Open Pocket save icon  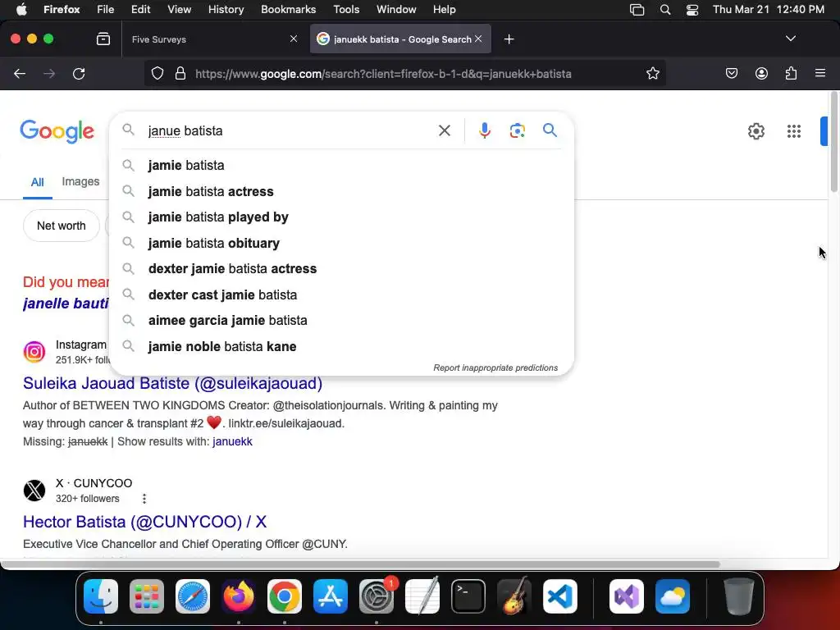pos(732,73)
